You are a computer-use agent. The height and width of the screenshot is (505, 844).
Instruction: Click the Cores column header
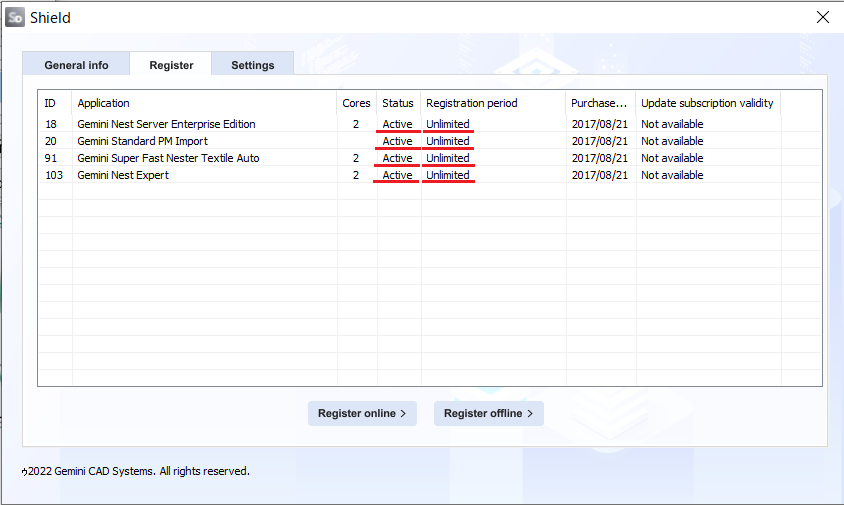pyautogui.click(x=356, y=103)
